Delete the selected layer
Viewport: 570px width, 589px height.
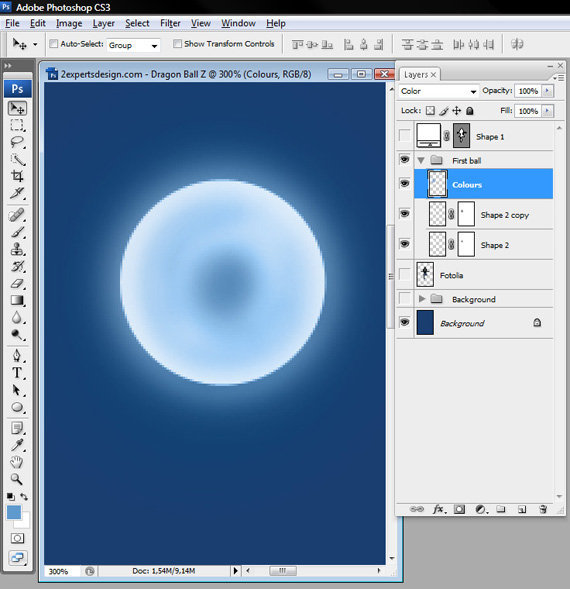pyautogui.click(x=543, y=509)
